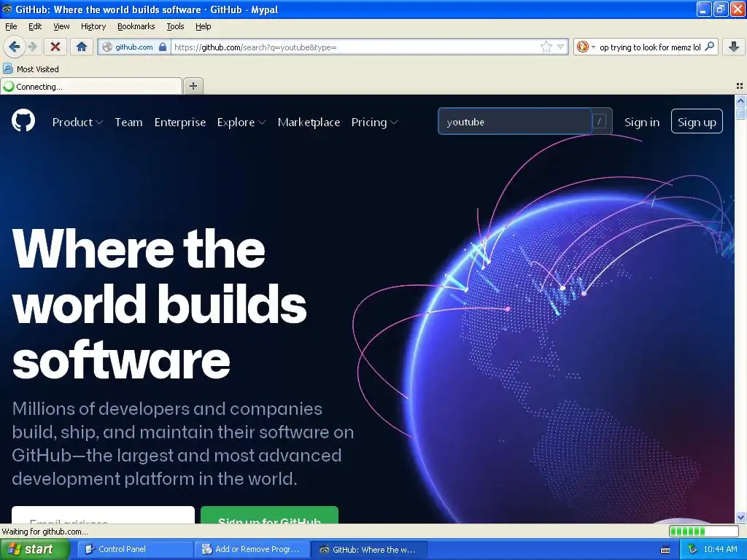747x560 pixels.
Task: Click the search magnifier icon
Action: tap(709, 47)
